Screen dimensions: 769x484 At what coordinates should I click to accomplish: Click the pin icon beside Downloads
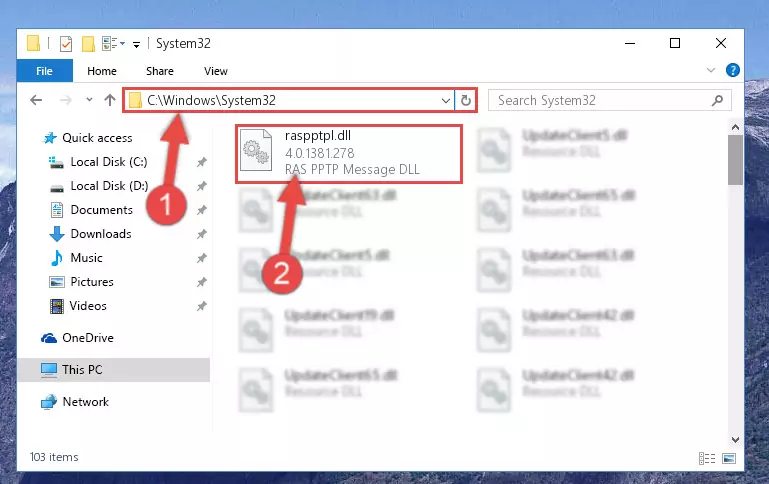pos(202,234)
